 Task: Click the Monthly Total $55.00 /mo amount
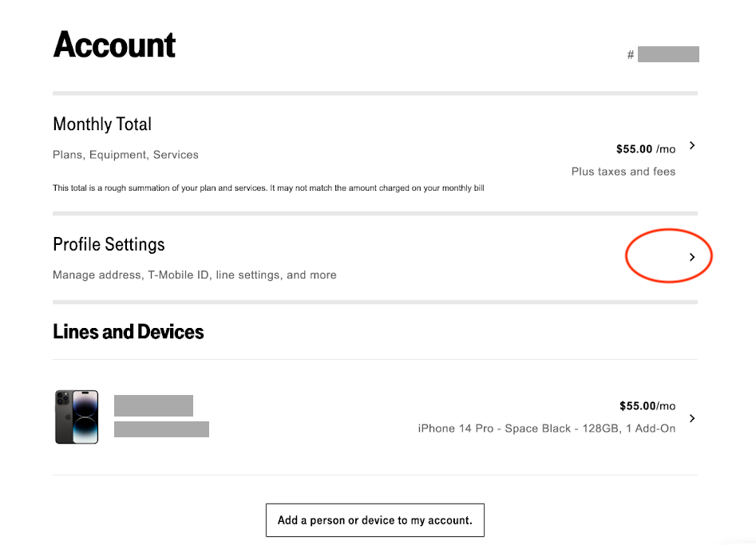click(645, 149)
